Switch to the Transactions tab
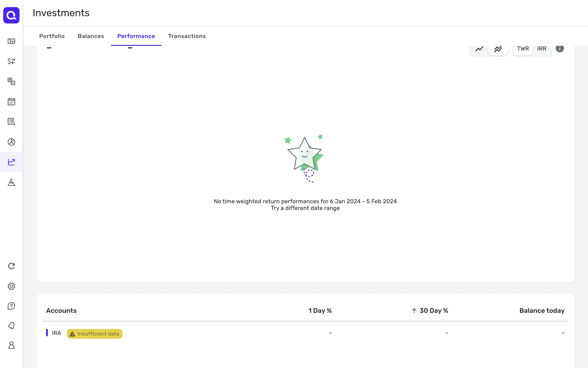The height and width of the screenshot is (368, 588). point(187,36)
